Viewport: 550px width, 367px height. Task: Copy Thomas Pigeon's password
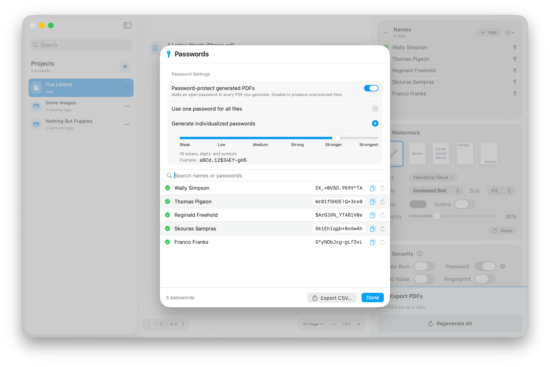pyautogui.click(x=373, y=202)
